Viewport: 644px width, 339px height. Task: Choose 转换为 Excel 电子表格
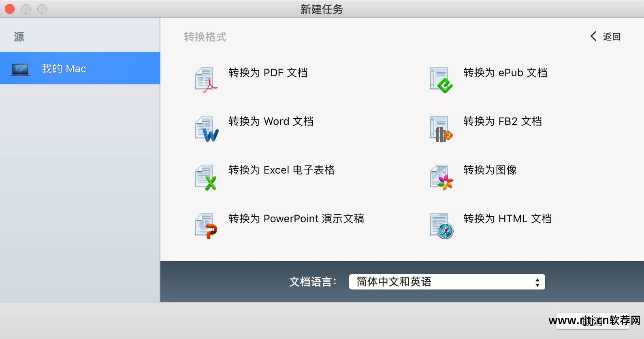281,170
